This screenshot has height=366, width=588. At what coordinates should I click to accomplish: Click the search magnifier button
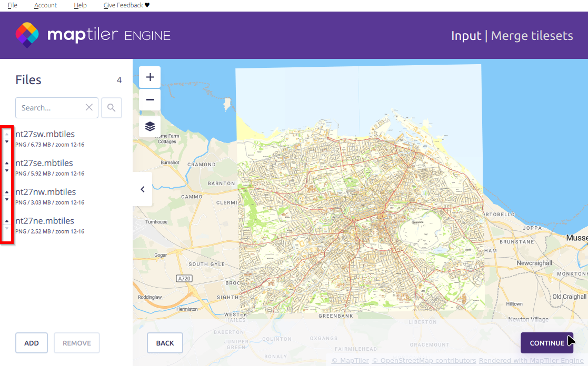pos(111,108)
